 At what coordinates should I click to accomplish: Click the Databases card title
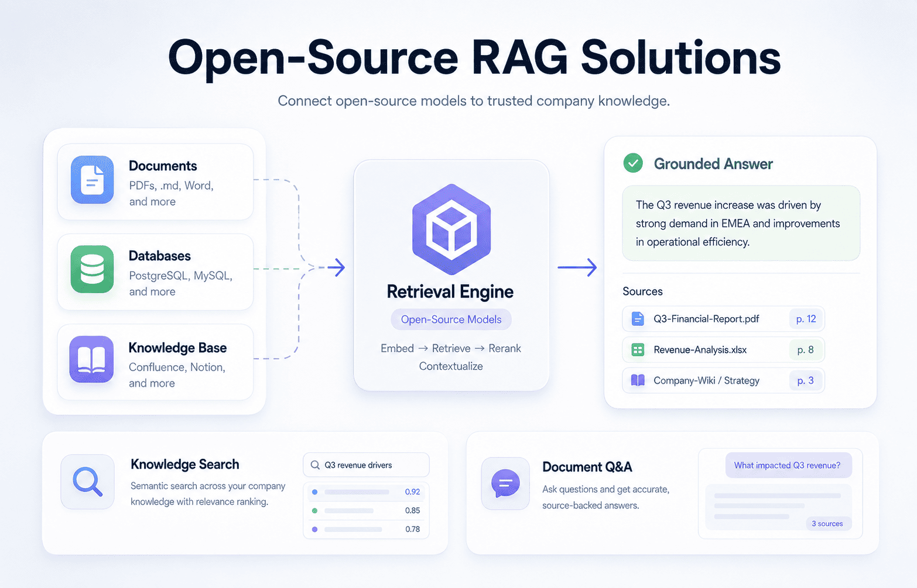[160, 256]
